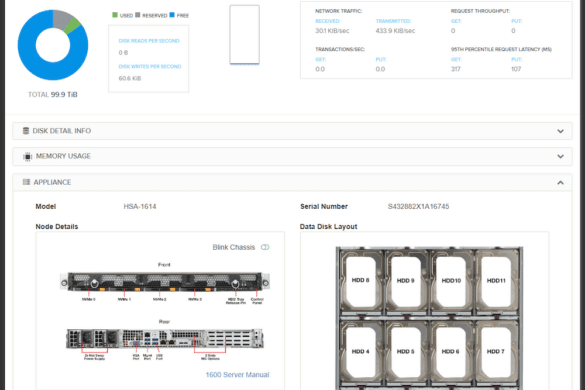Screen dimensions: 585x390
Task: Click the serial number S432882X1A16745
Action: tap(418, 206)
